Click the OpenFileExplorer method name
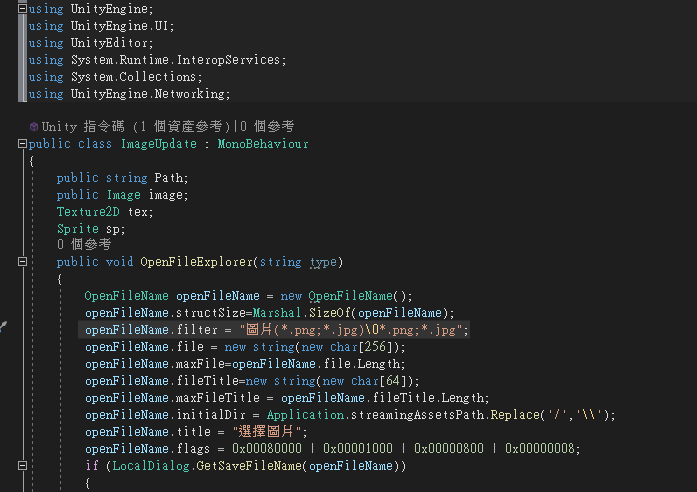The height and width of the screenshot is (492, 697). tap(196, 262)
